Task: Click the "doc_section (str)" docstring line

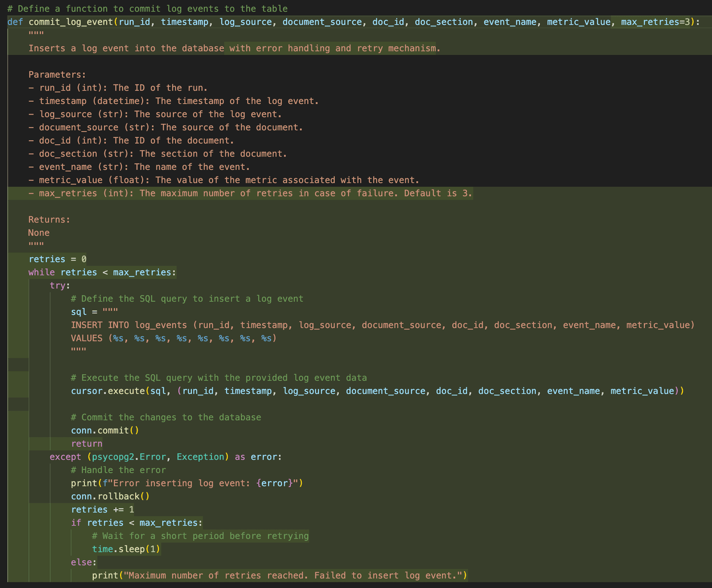Action: pos(158,154)
